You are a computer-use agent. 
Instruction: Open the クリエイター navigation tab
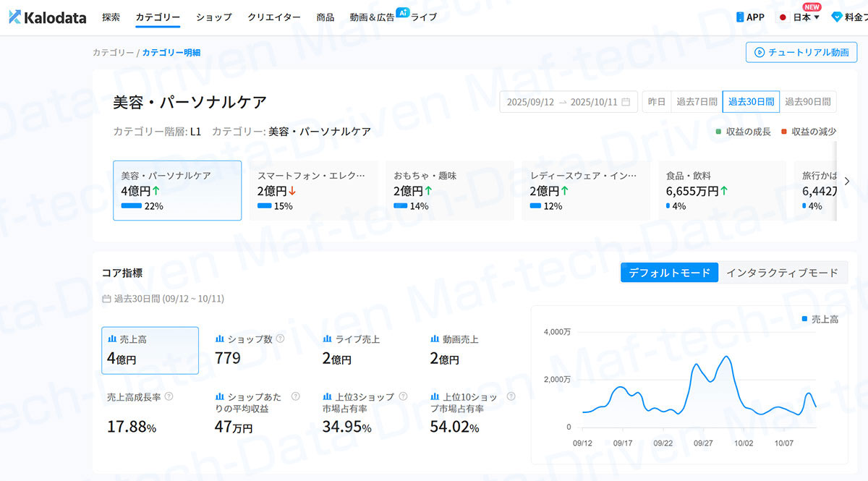click(x=273, y=17)
